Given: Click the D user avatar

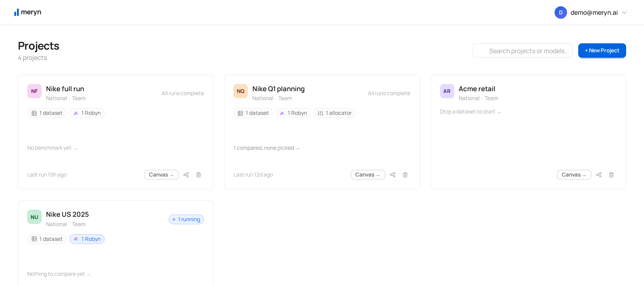Looking at the screenshot, I should pos(561,13).
